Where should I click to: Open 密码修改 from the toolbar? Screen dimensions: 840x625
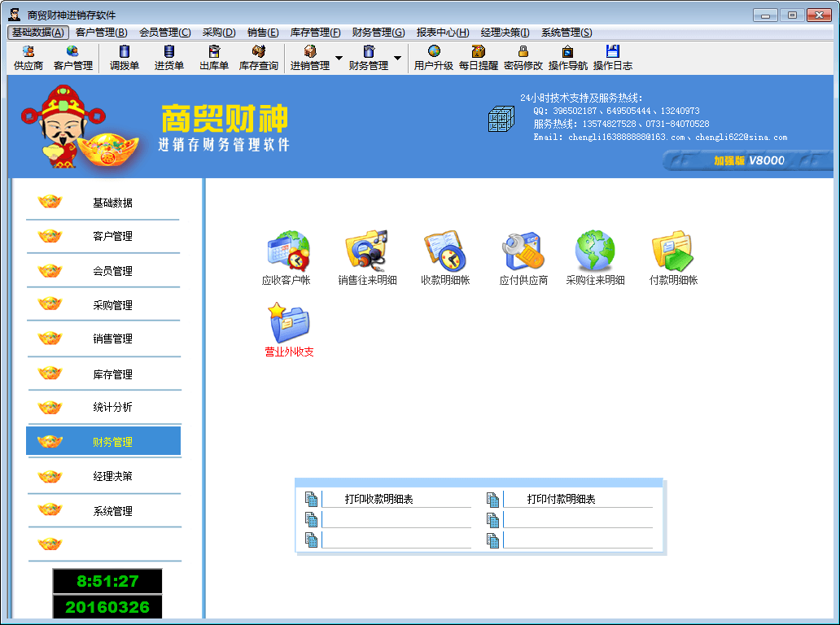tap(523, 58)
